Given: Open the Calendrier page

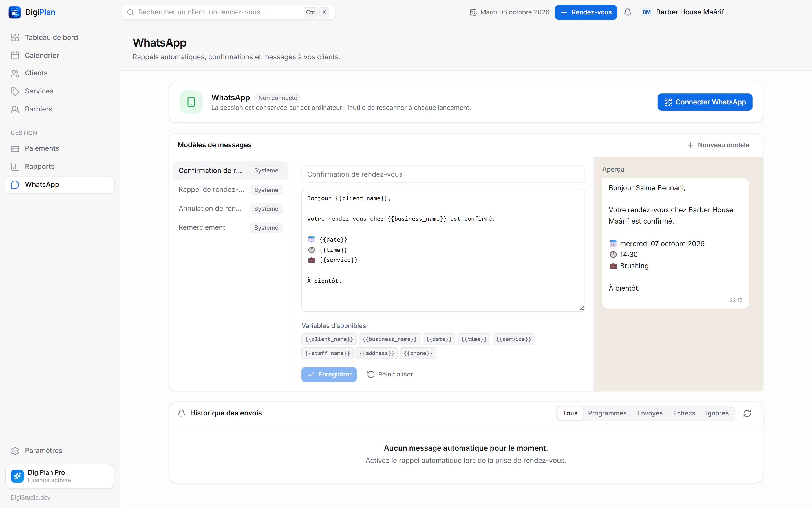Looking at the screenshot, I should [60, 55].
